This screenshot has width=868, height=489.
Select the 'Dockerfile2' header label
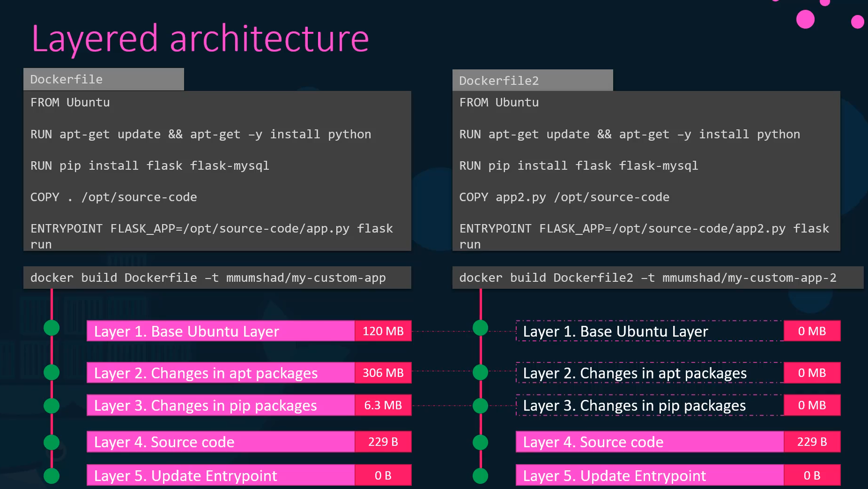point(533,81)
